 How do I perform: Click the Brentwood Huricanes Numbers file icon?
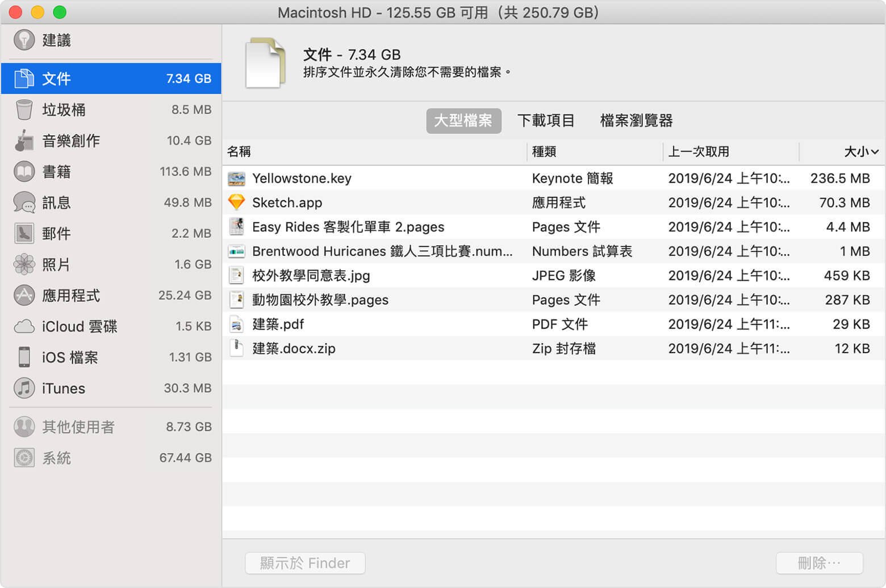tap(236, 251)
